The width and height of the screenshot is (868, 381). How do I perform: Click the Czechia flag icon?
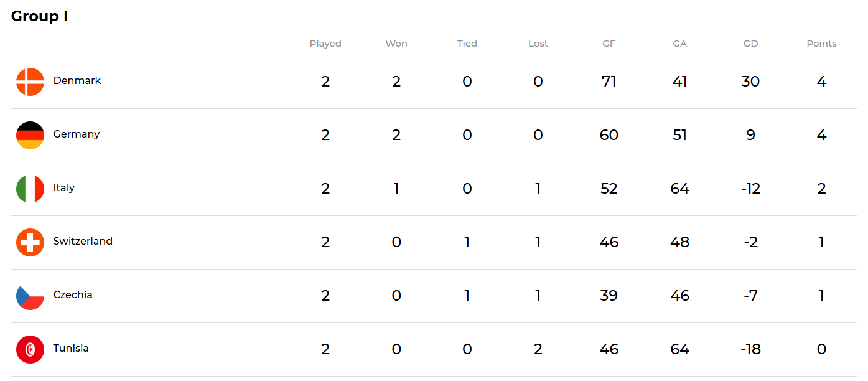(x=30, y=296)
